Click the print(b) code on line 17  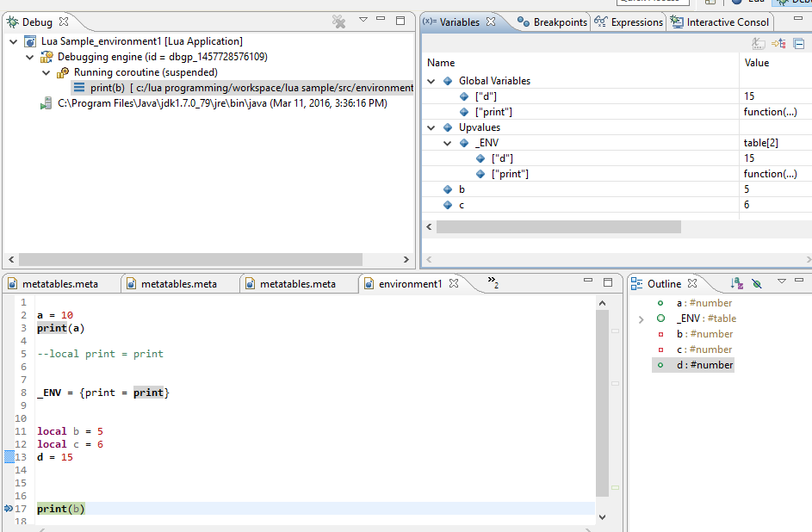[x=60, y=509]
